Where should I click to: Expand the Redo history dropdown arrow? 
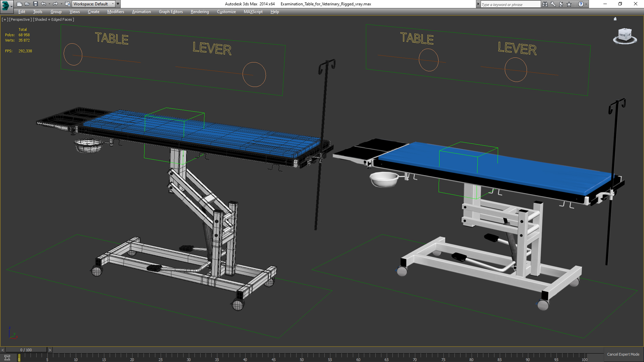(x=61, y=4)
